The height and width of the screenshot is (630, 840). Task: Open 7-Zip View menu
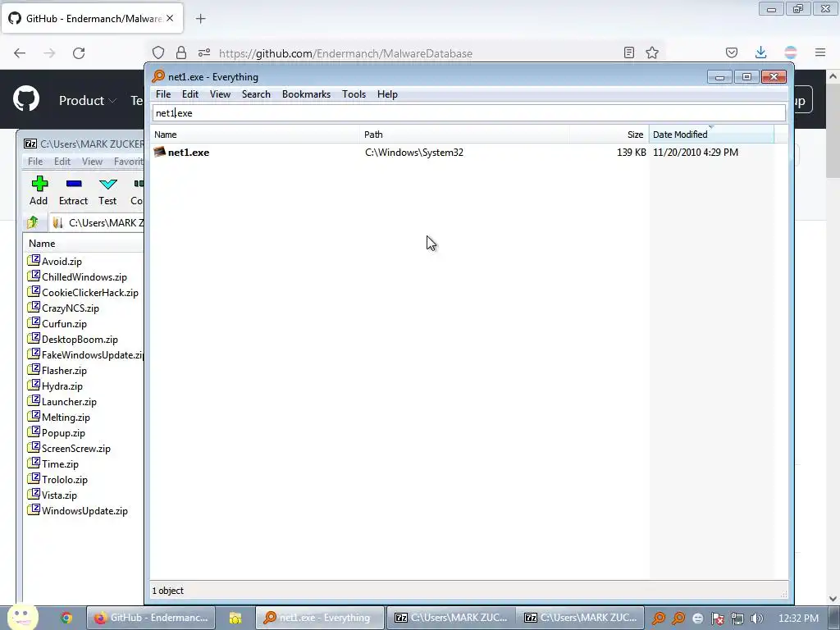pyautogui.click(x=92, y=162)
